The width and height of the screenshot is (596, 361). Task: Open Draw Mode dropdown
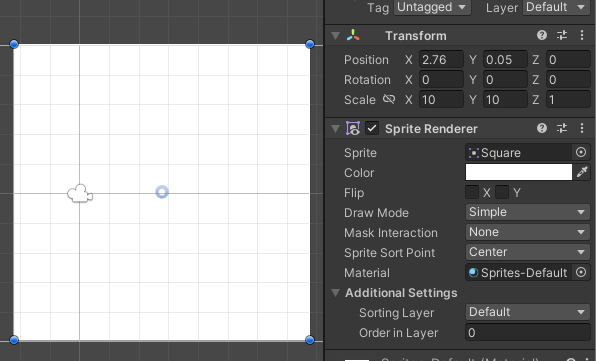pos(528,212)
